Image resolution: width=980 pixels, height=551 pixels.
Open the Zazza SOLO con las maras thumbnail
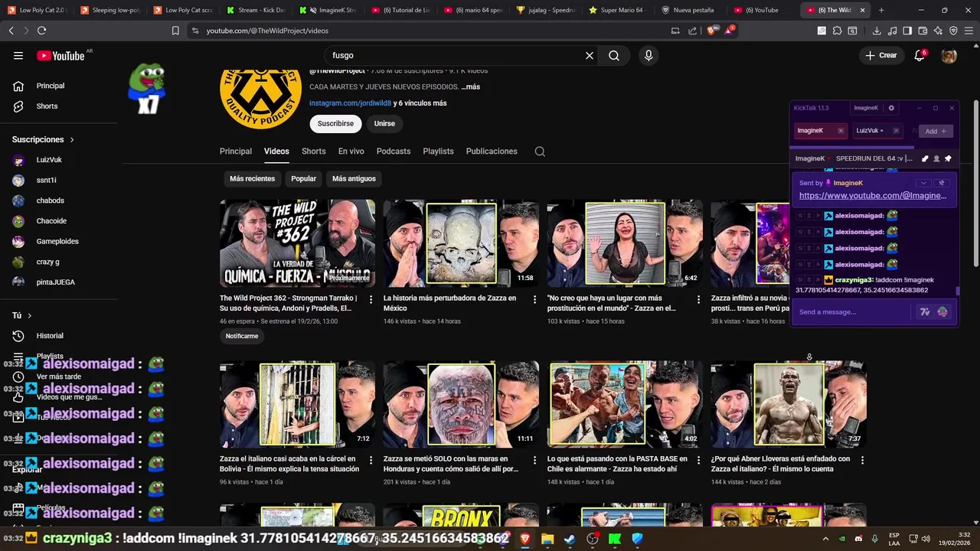(x=461, y=404)
